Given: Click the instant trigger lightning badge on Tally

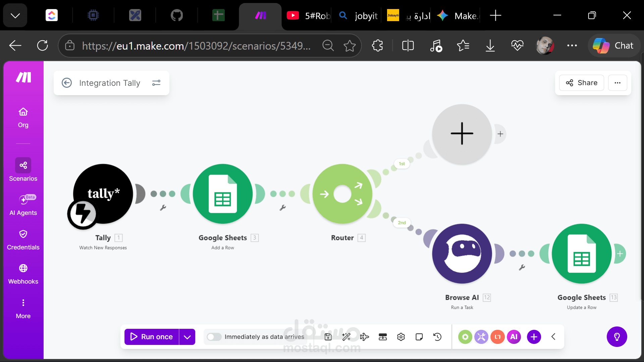Looking at the screenshot, I should 83,214.
